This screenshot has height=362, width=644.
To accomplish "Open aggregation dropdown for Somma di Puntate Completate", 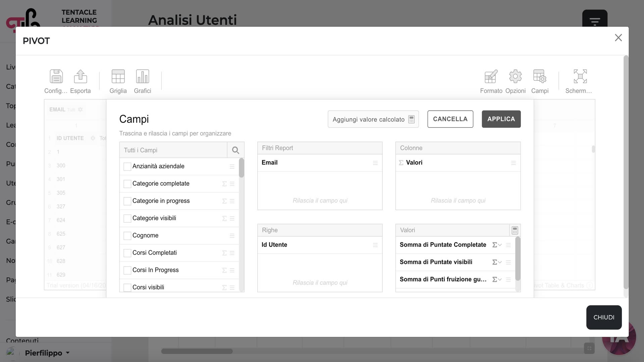I will 497,245.
